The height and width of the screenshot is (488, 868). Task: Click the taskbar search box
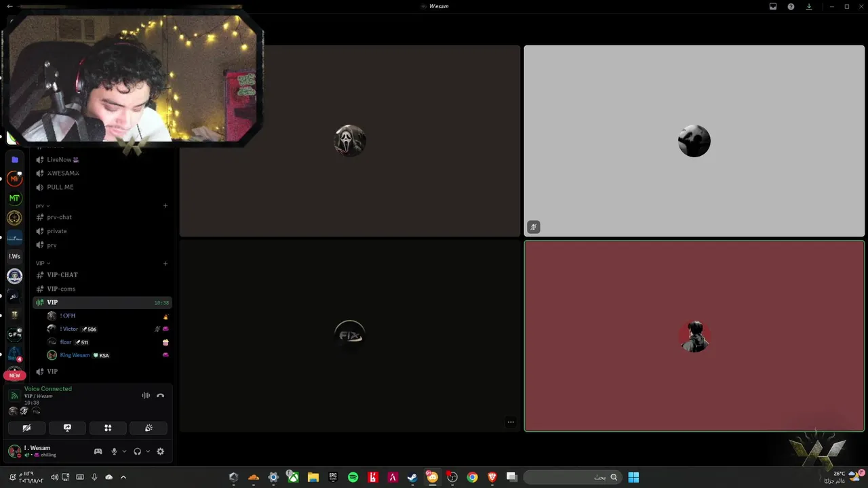click(x=572, y=477)
